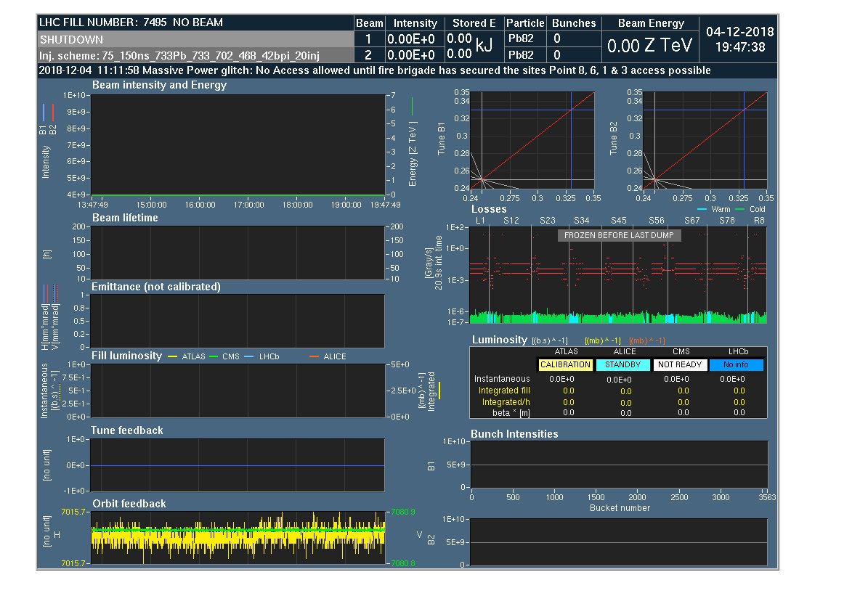Image resolution: width=868 pixels, height=609 pixels.
Task: Click the '0.00 Z TeV' beam energy value
Action: click(x=650, y=46)
